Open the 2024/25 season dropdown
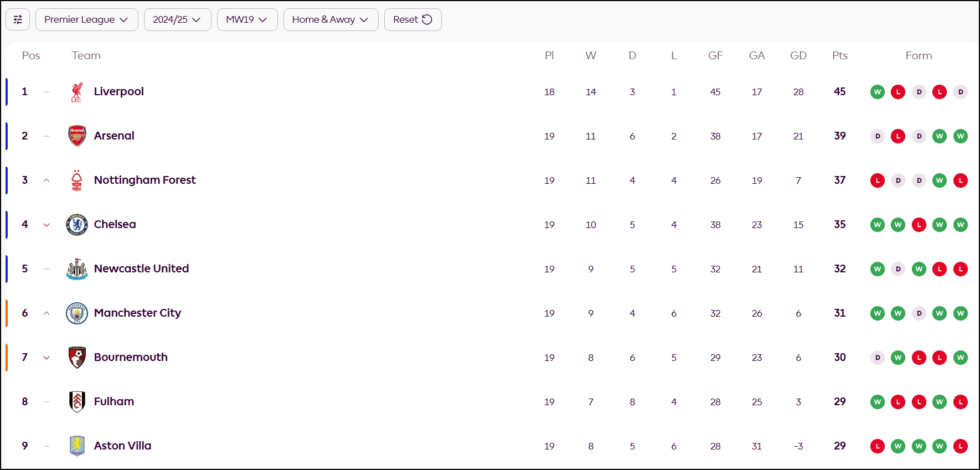The height and width of the screenshot is (470, 980). coord(177,20)
